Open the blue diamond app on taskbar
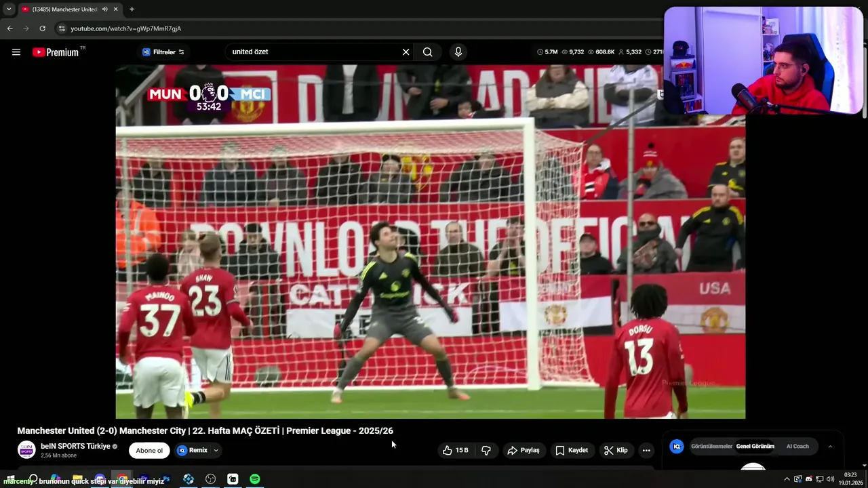 189,479
